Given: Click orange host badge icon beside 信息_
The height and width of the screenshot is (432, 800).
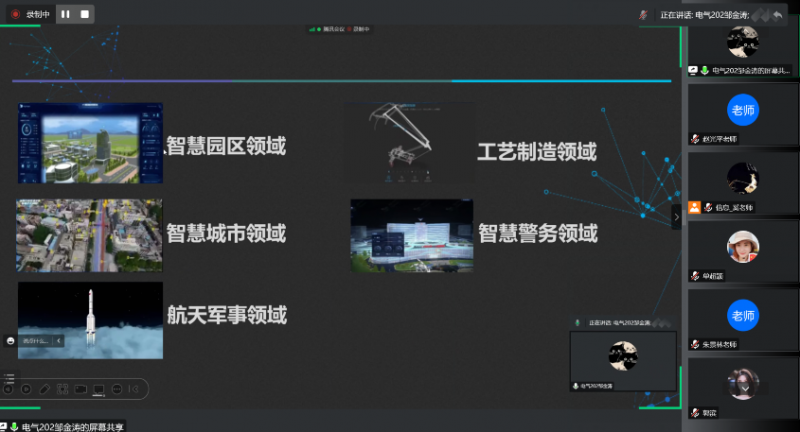Looking at the screenshot, I should (x=694, y=207).
